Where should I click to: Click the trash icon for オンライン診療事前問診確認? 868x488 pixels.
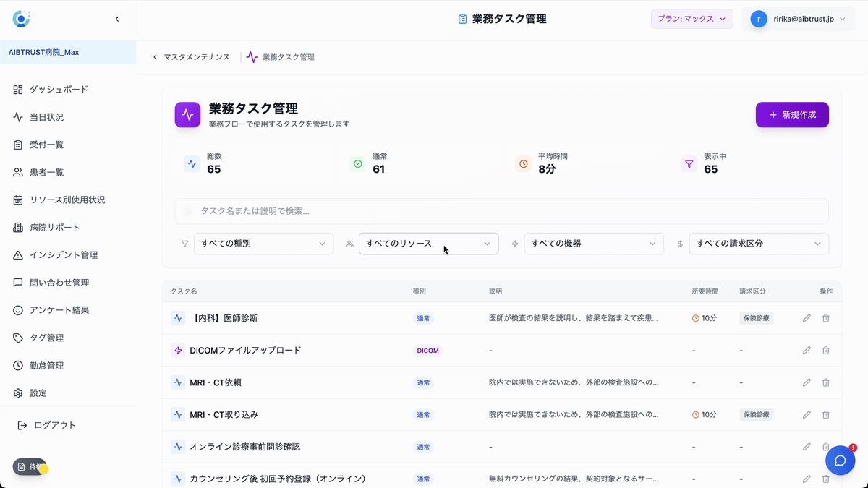point(825,447)
